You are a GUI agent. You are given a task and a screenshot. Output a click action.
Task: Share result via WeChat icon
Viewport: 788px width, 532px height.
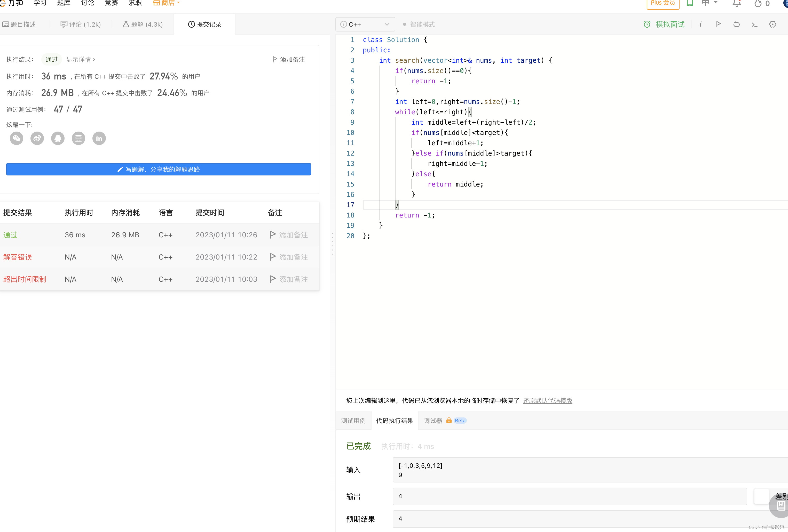coord(16,138)
